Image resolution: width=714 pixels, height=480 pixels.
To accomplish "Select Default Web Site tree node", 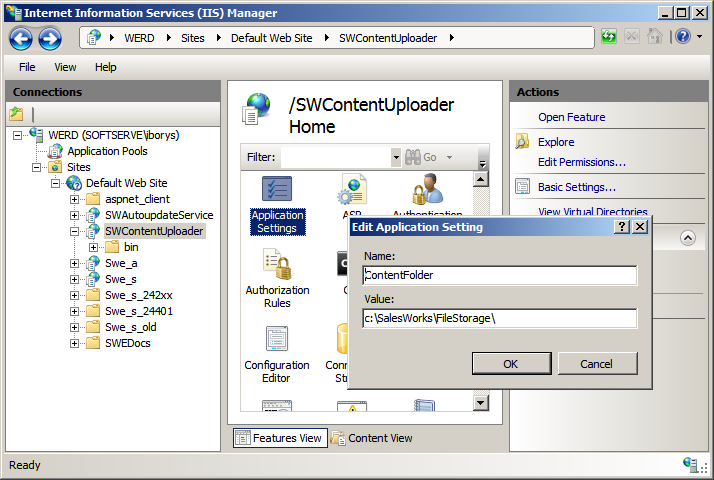I will 126,183.
